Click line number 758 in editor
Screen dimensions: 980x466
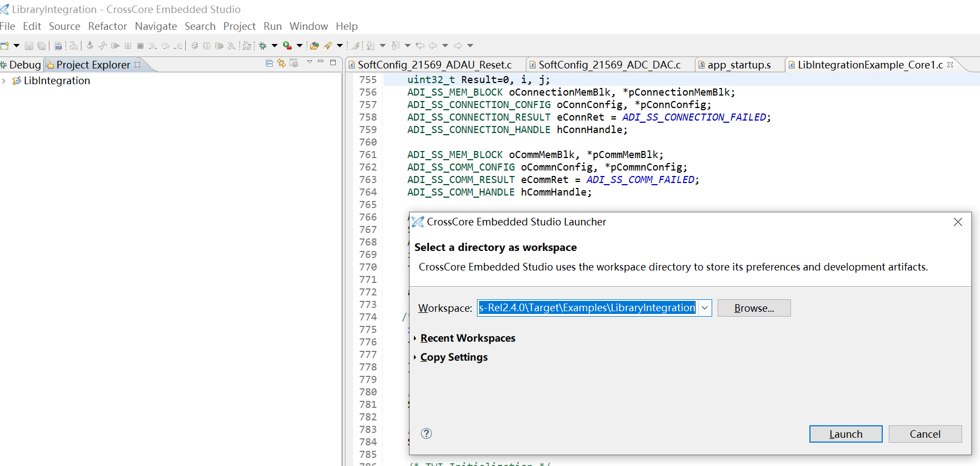pos(368,117)
